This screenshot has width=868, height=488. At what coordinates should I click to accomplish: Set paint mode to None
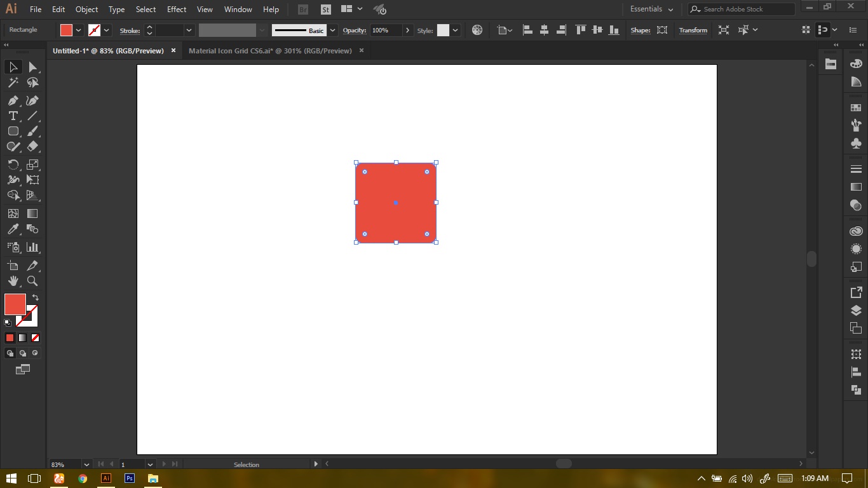[35, 338]
